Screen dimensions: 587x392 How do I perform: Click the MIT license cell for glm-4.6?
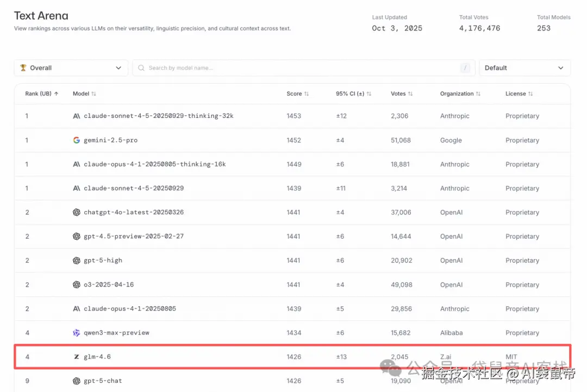point(511,357)
